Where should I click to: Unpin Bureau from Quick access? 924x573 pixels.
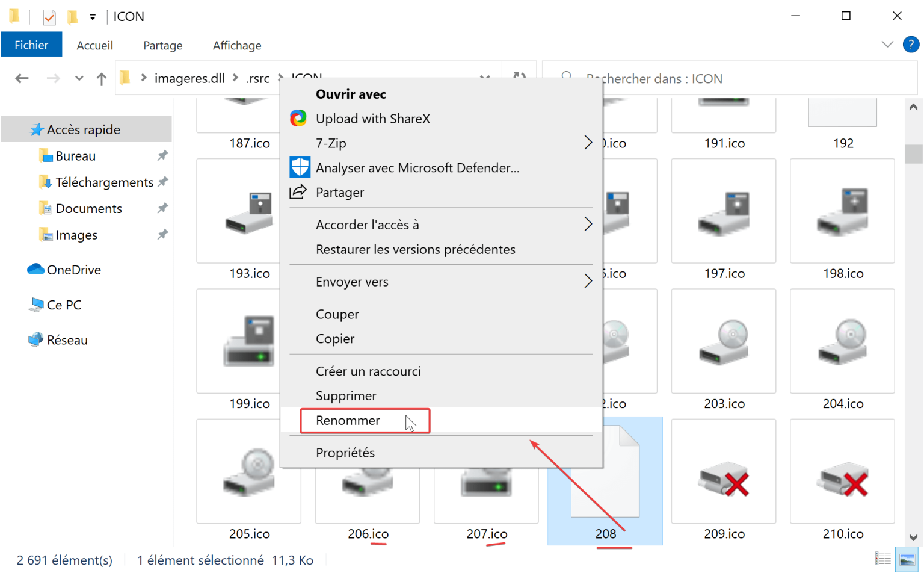point(162,155)
